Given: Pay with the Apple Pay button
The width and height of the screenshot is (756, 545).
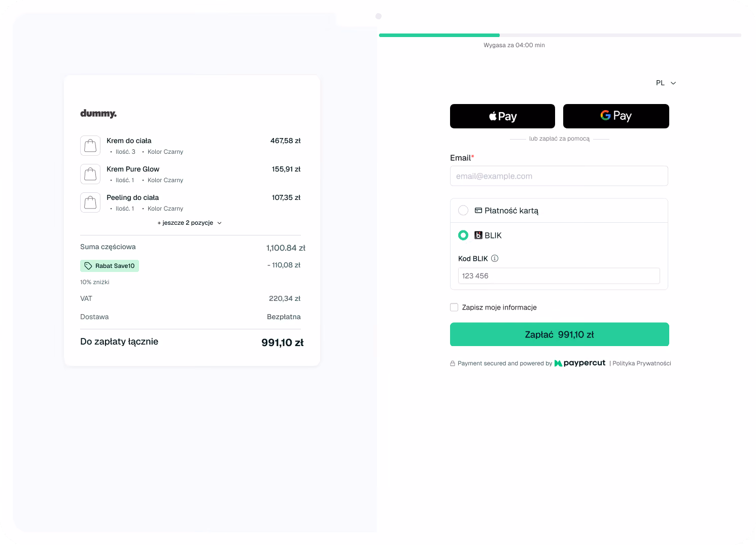Looking at the screenshot, I should [x=502, y=116].
